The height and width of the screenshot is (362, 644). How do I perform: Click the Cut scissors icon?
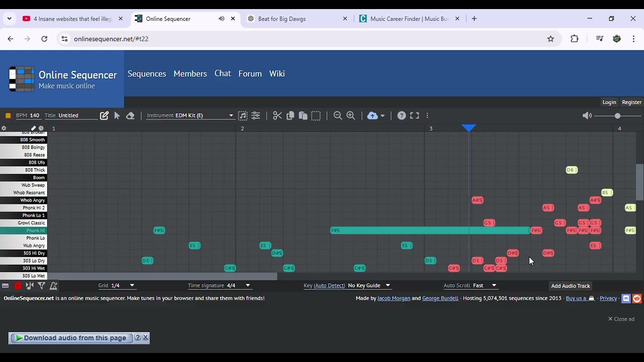[277, 116]
